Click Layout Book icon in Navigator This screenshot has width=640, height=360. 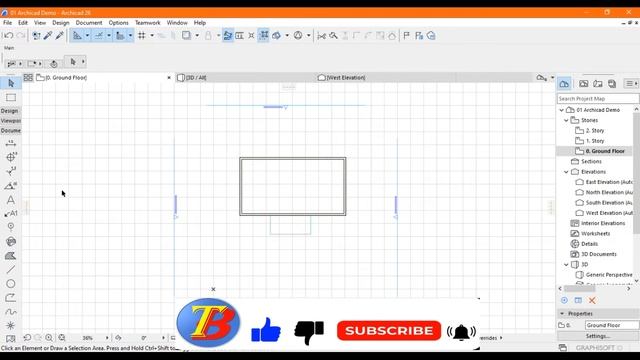tap(598, 84)
